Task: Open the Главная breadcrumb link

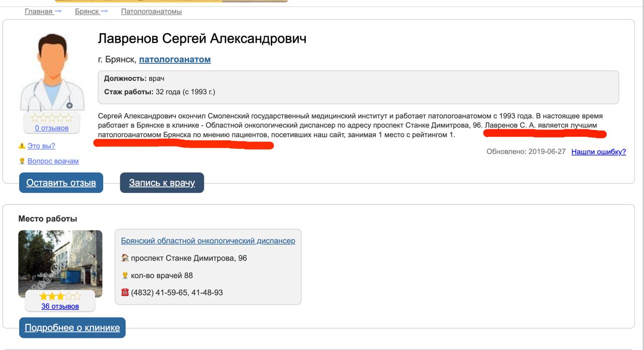Action: 39,11
